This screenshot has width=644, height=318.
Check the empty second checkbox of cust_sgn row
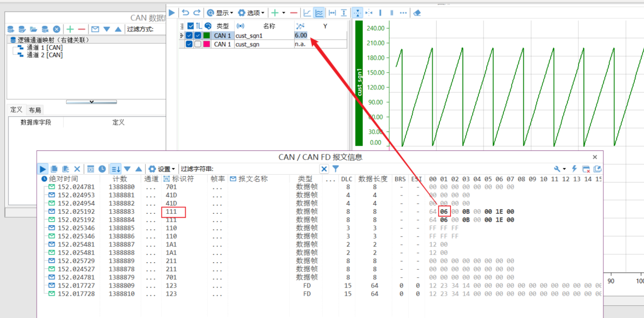click(198, 44)
